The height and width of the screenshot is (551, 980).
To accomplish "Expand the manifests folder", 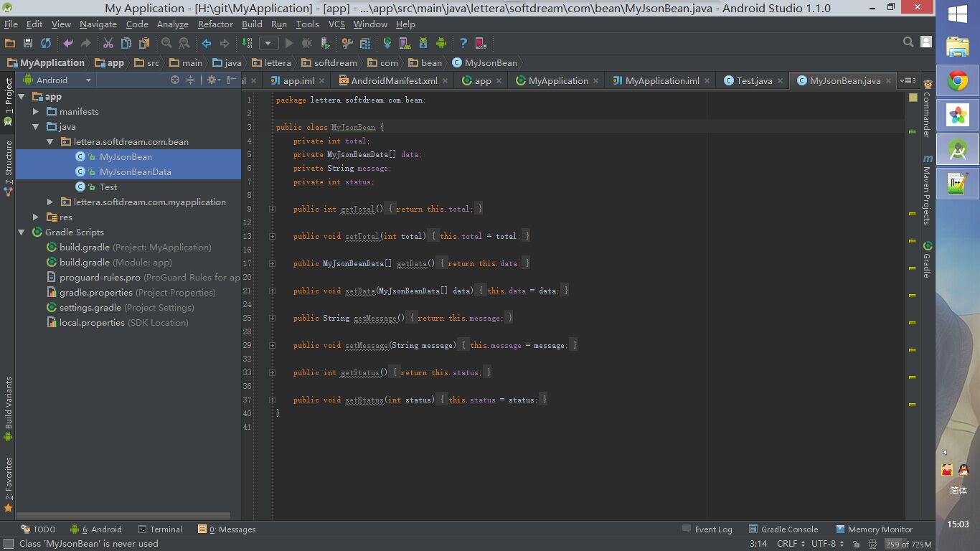I will click(36, 111).
